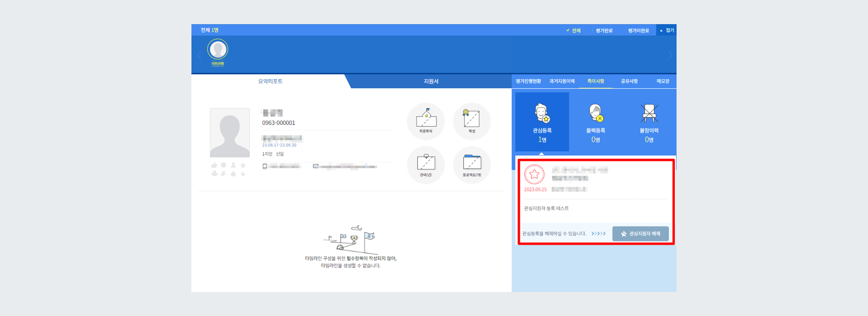Switch to the 요약리포트 tab
Viewport: 868px width, 316px height.
[x=270, y=81]
